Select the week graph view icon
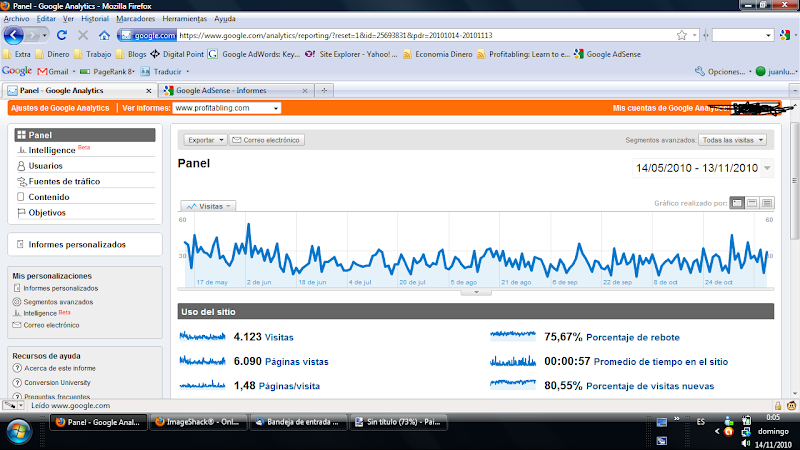Image resolution: width=800 pixels, height=450 pixels. 752,203
